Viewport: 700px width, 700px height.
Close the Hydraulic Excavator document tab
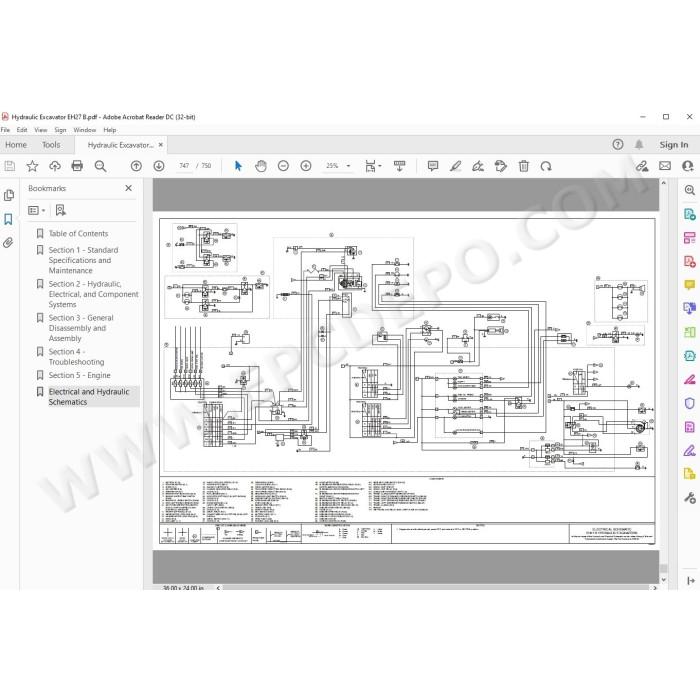[161, 145]
